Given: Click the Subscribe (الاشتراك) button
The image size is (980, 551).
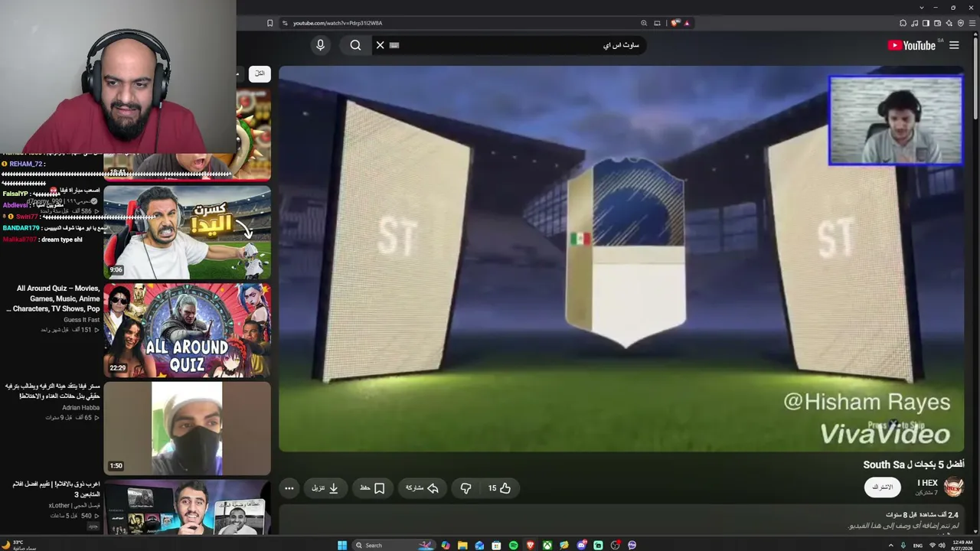Looking at the screenshot, I should 883,487.
